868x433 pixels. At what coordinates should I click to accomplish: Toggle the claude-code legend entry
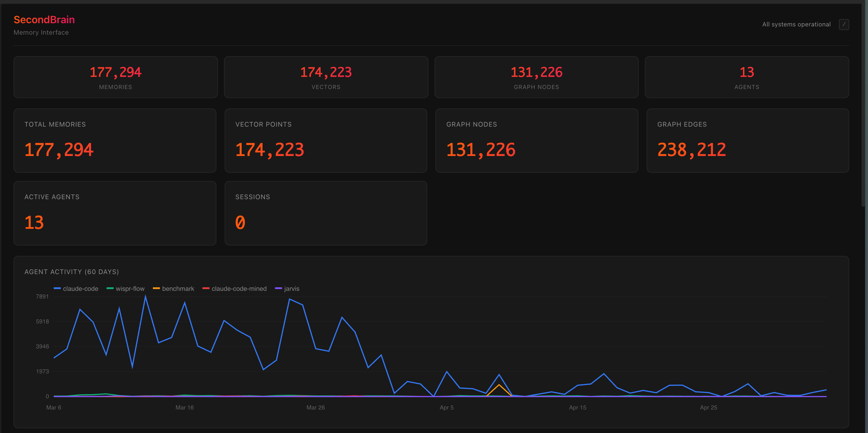click(76, 288)
